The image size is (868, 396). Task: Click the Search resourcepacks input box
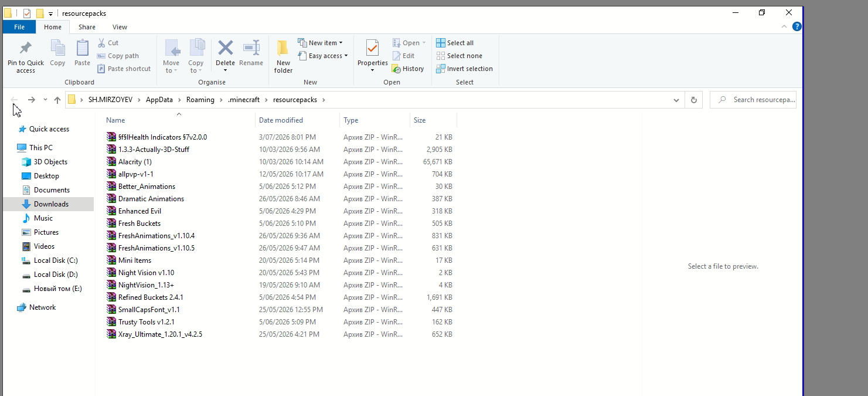pos(753,100)
